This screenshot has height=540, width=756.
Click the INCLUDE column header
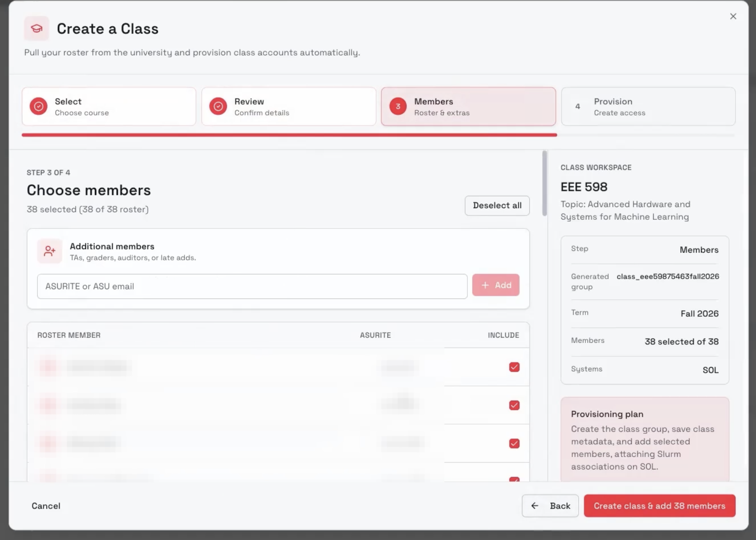point(503,335)
